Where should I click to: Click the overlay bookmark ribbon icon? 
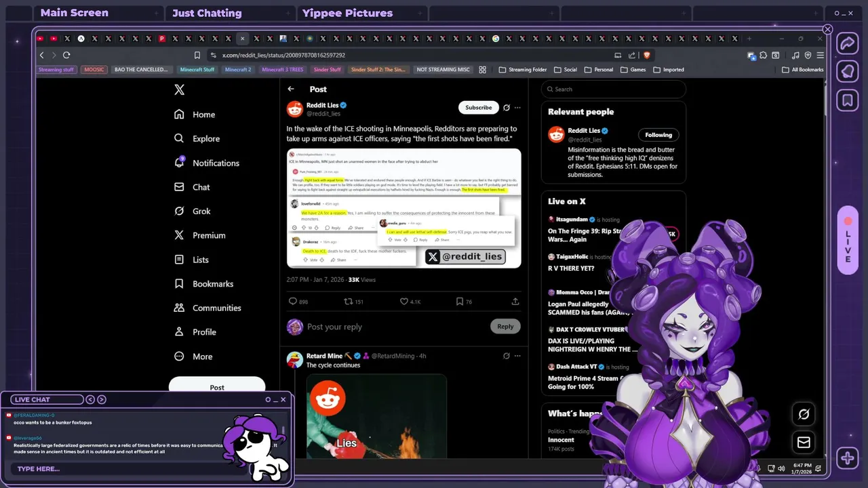(x=848, y=100)
